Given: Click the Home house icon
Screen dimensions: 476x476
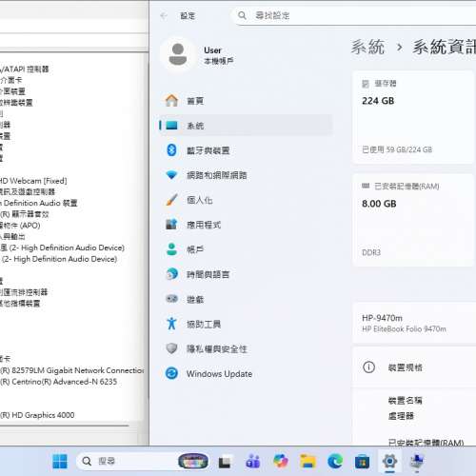Looking at the screenshot, I should point(171,101).
